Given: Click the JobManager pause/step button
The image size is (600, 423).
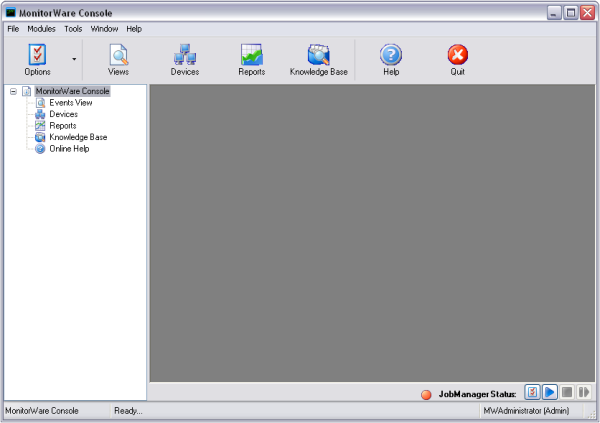Looking at the screenshot, I should [x=584, y=392].
